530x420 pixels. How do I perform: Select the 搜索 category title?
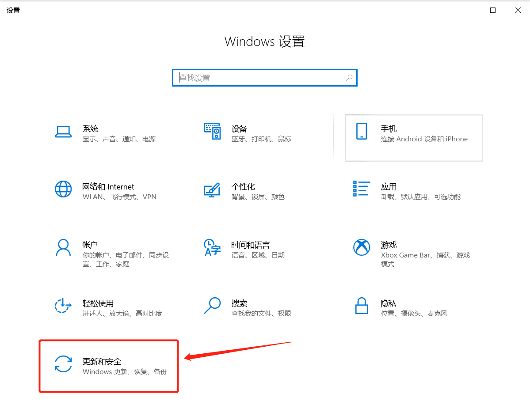tap(239, 303)
